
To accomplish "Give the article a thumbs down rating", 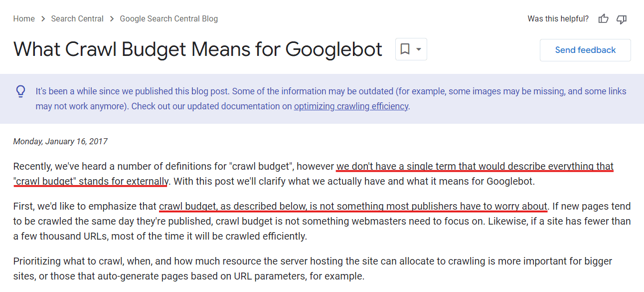I will pyautogui.click(x=621, y=19).
